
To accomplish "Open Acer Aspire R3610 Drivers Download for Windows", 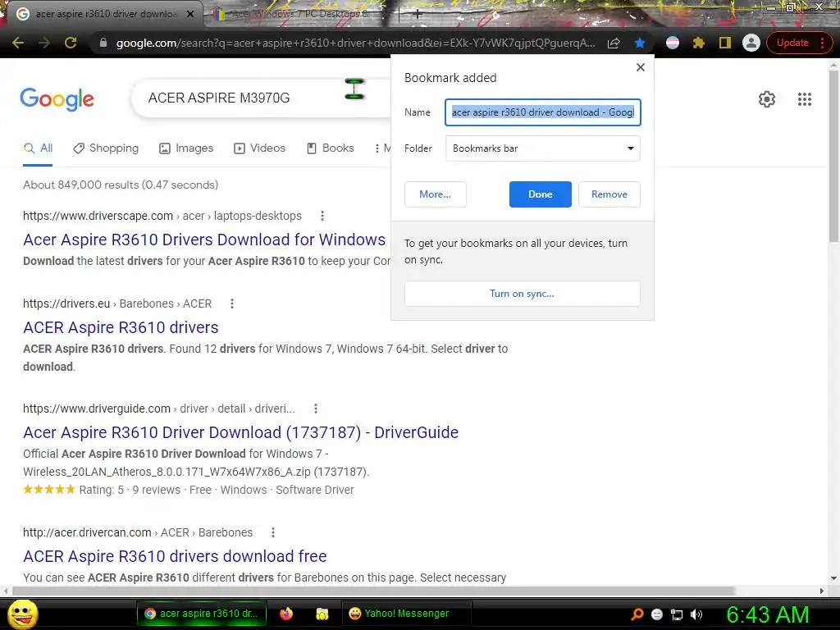I will point(204,240).
